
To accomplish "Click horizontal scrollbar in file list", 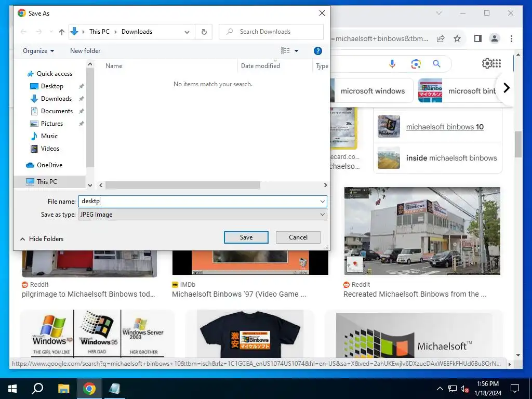I will click(182, 185).
